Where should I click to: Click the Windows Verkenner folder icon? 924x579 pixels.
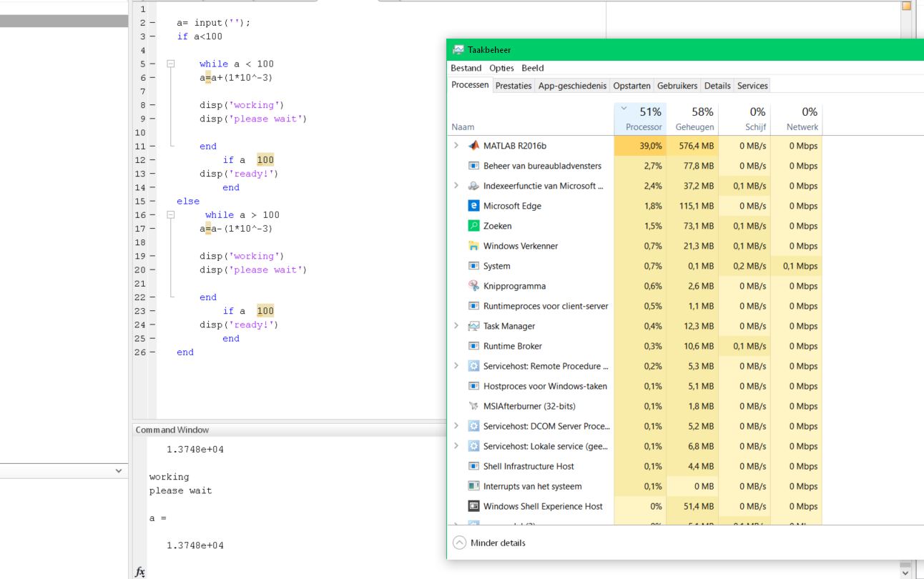coord(473,246)
